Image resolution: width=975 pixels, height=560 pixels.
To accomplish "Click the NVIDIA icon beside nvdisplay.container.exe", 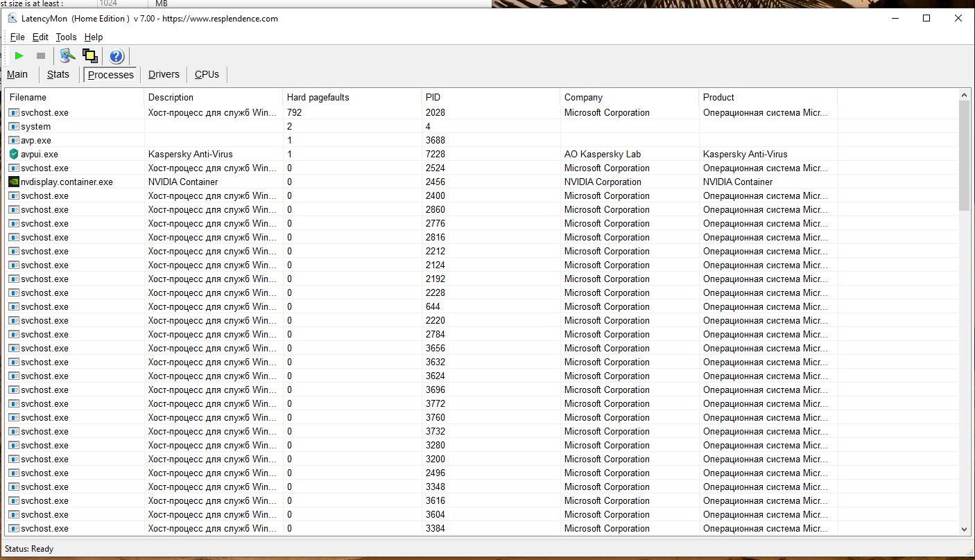I will (x=14, y=182).
